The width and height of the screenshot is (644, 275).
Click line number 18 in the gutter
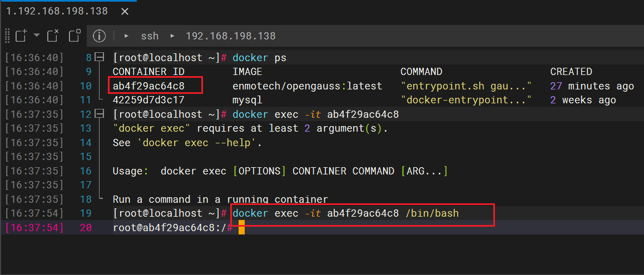pos(86,199)
